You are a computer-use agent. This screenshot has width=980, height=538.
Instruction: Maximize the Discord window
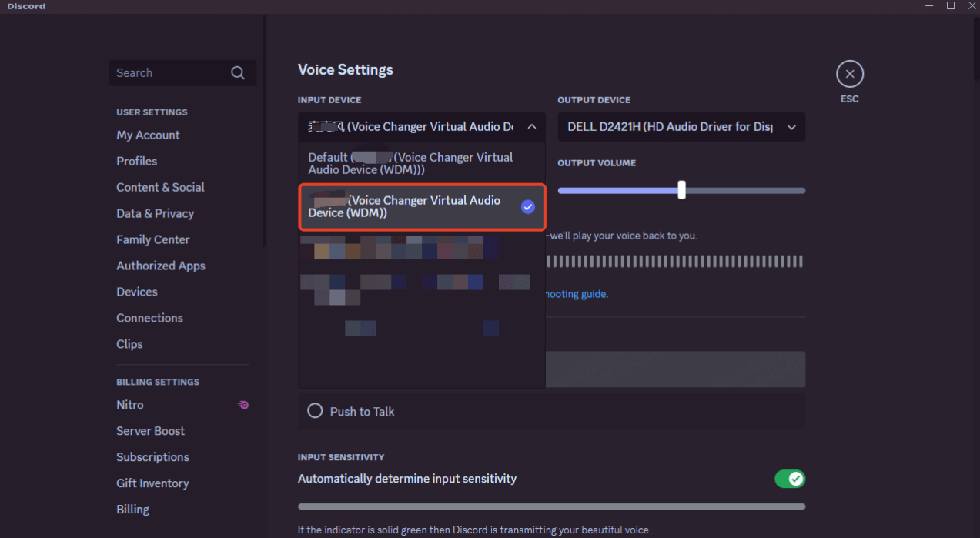tap(951, 6)
